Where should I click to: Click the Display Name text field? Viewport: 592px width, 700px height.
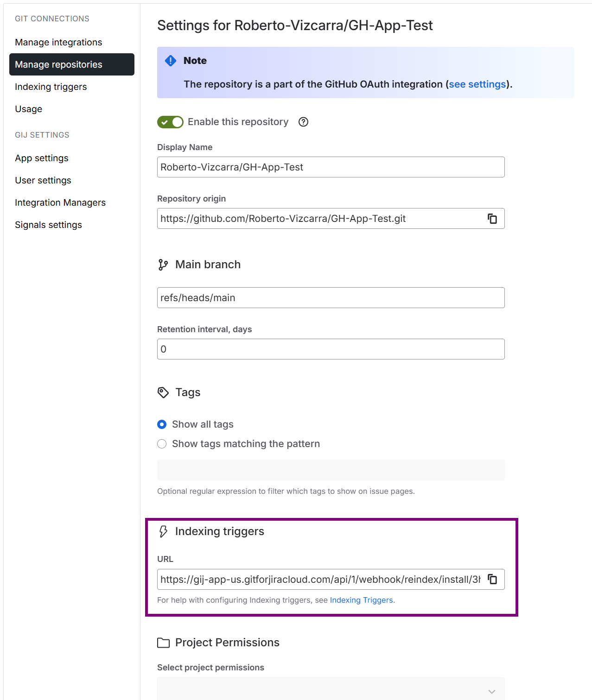[331, 167]
